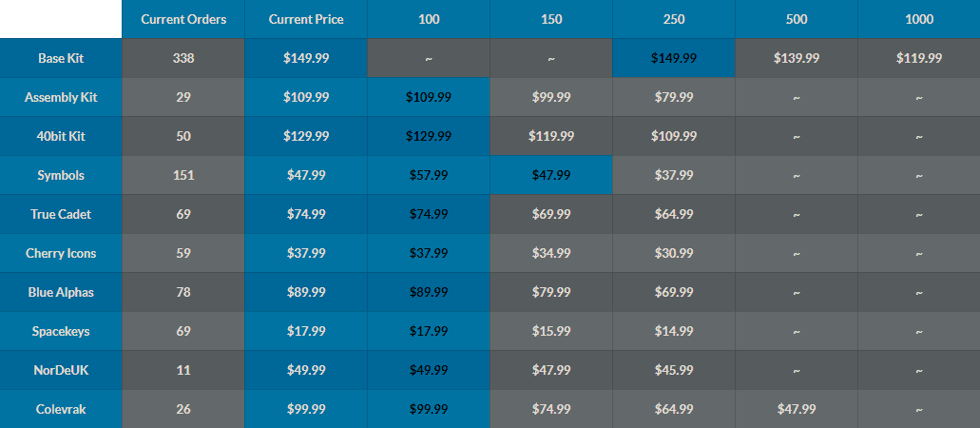Select the 500 tier column header
The image size is (980, 428).
tap(797, 19)
